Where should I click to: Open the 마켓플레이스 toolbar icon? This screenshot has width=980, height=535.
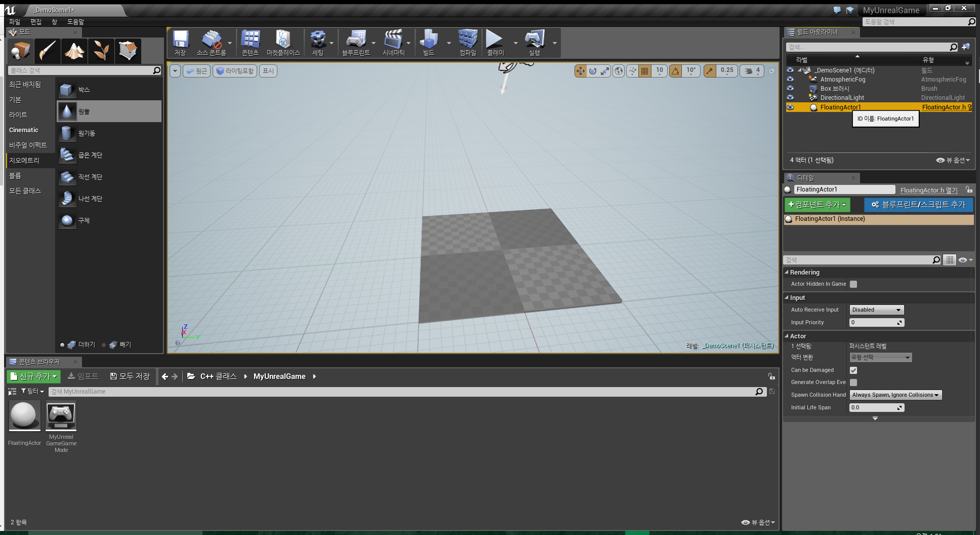point(283,43)
